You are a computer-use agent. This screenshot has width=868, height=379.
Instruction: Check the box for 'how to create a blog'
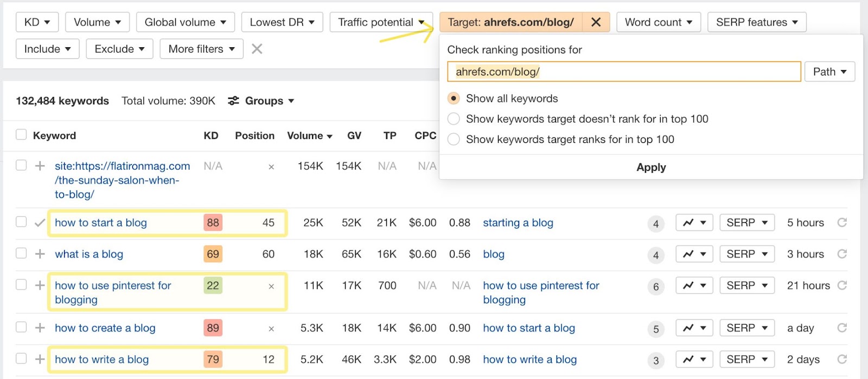tap(21, 327)
